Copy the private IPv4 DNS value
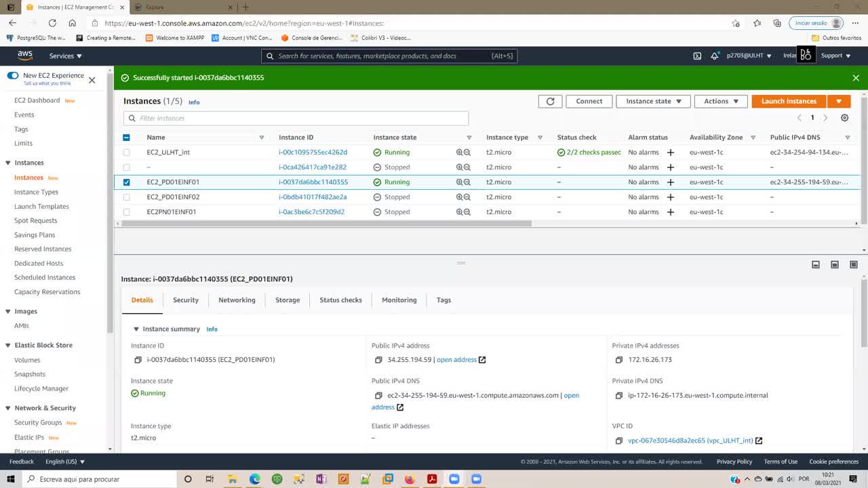 tap(619, 395)
